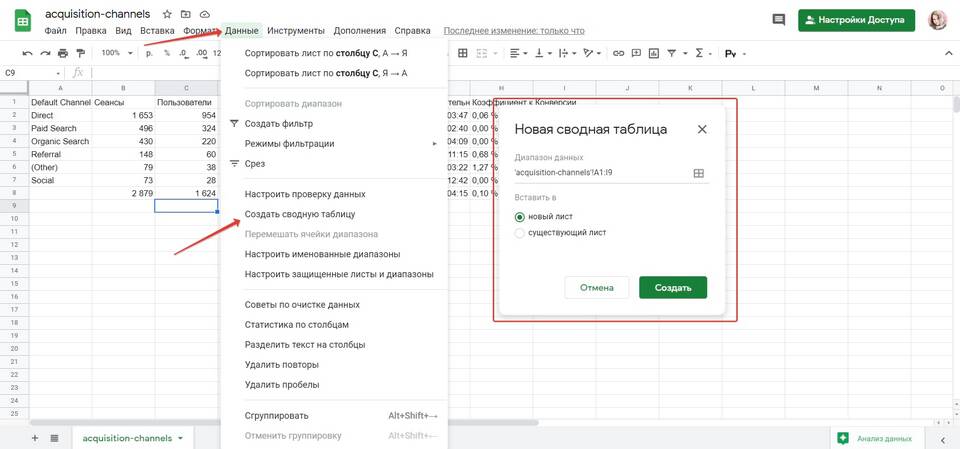960x449 pixels.
Task: Click the move-to-folder icon beside the title
Action: tap(186, 13)
